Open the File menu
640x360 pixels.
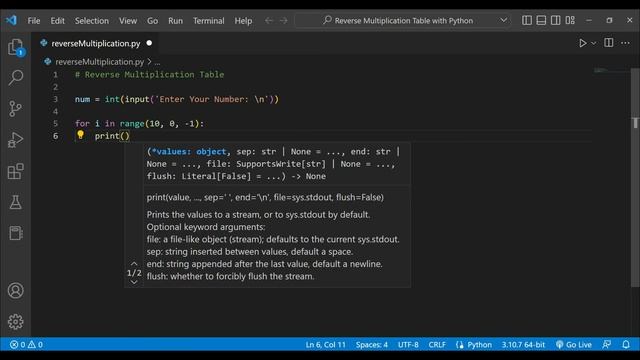pos(34,20)
